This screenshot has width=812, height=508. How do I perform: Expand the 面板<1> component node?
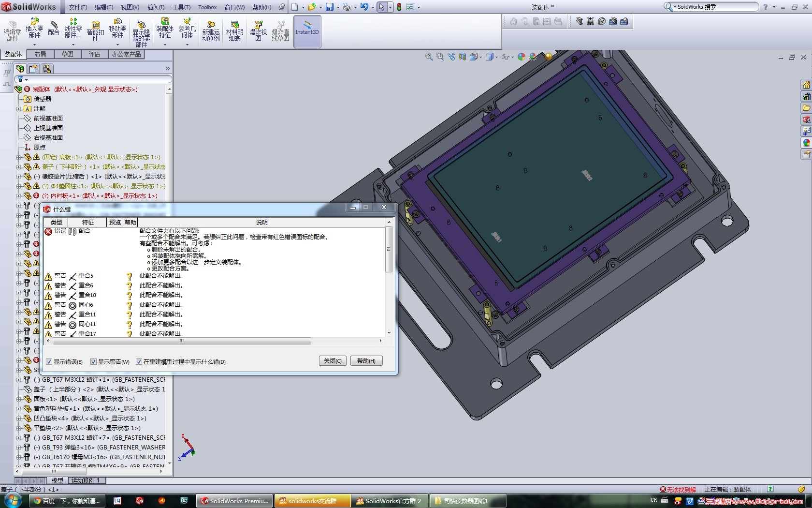click(18, 399)
